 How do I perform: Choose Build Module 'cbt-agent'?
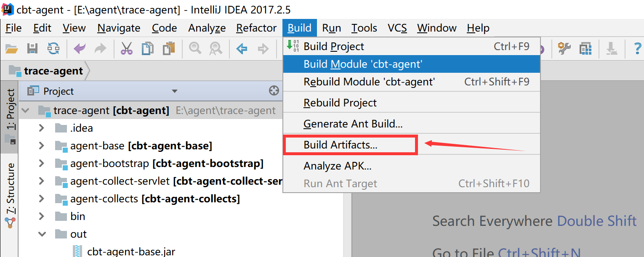[412, 64]
